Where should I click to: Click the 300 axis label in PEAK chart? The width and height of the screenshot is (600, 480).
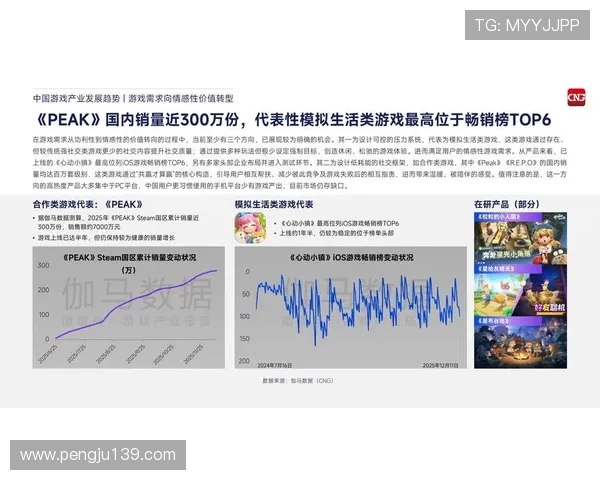pyautogui.click(x=44, y=265)
